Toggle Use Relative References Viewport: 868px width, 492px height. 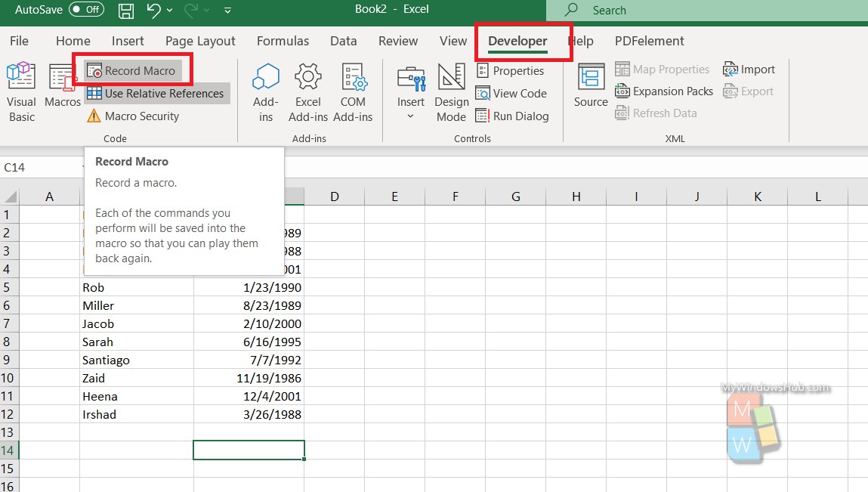tap(156, 93)
